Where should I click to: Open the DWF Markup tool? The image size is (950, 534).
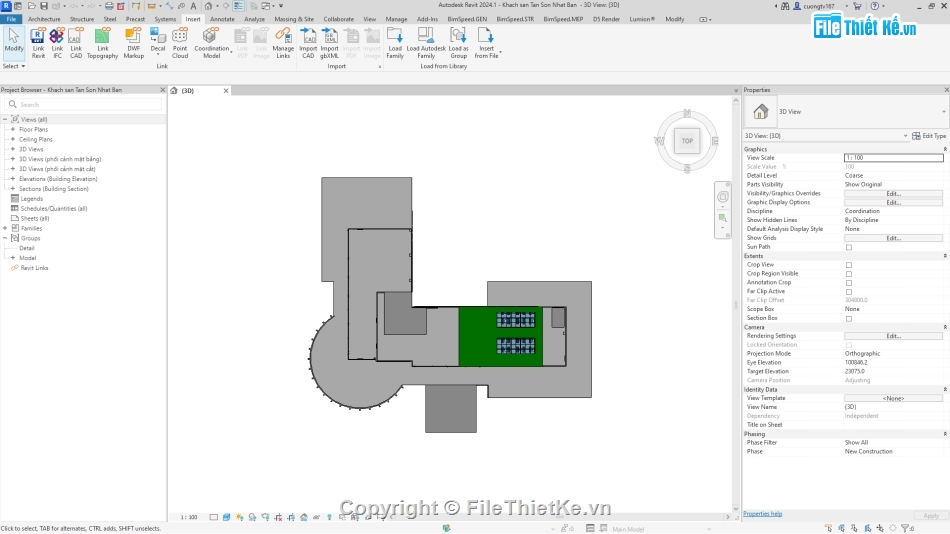click(x=133, y=42)
